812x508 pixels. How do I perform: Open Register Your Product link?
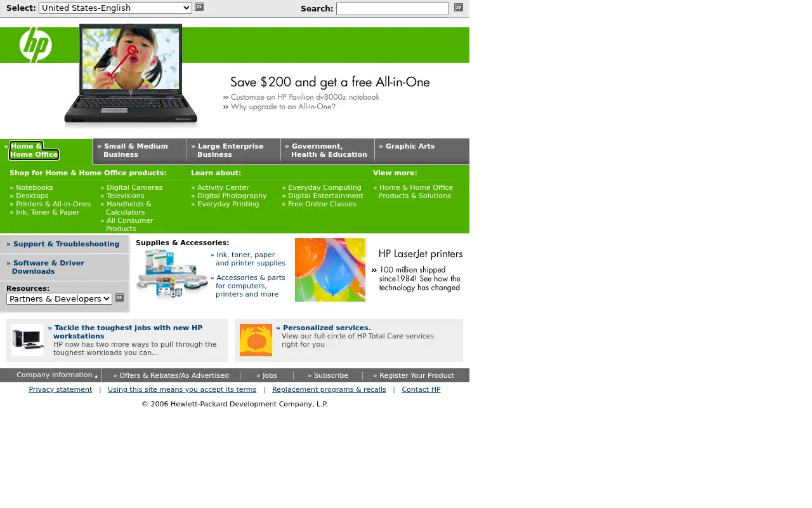point(414,375)
